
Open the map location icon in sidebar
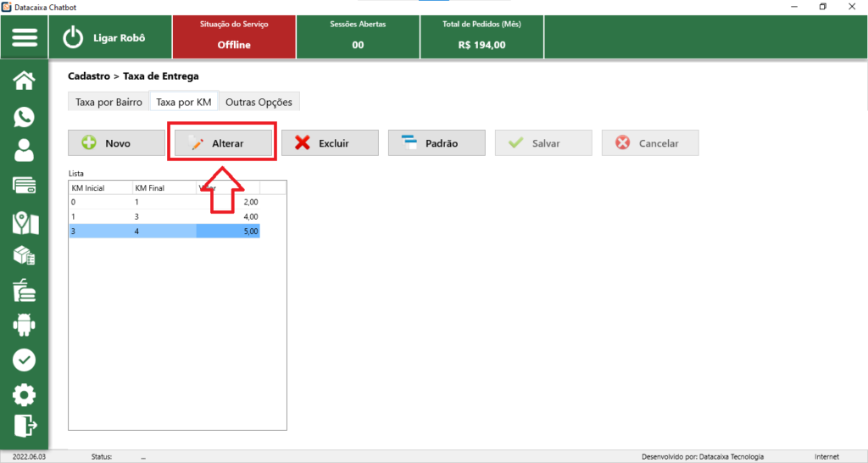click(25, 222)
